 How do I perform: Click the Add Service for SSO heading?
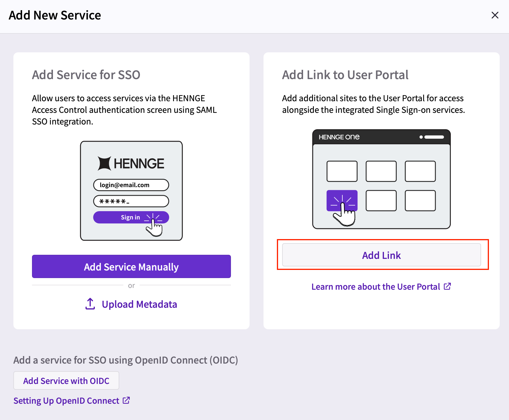[86, 75]
